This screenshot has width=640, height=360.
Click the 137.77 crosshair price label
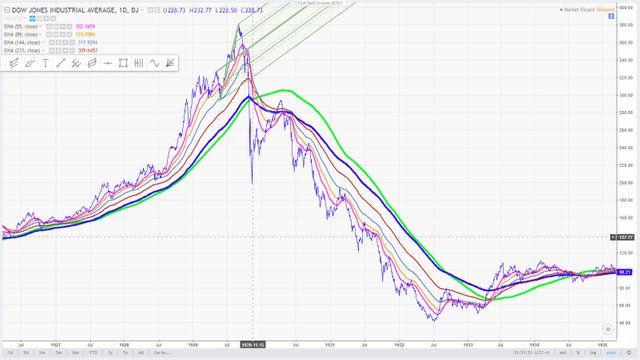[x=622, y=237]
